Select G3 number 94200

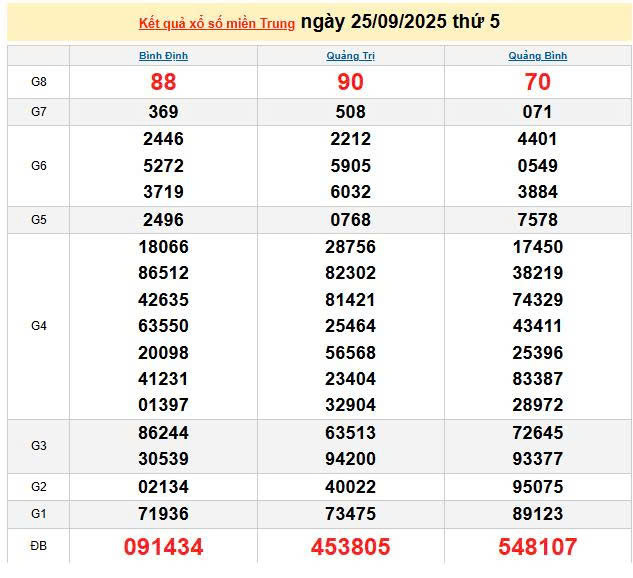350,459
